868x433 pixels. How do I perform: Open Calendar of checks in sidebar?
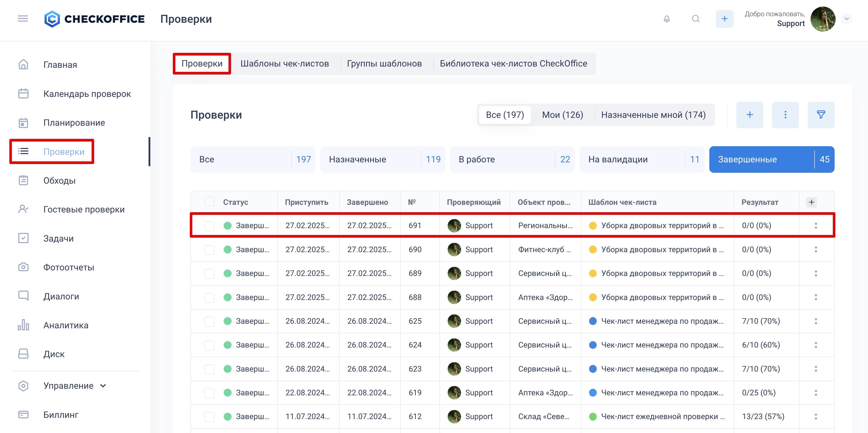87,94
